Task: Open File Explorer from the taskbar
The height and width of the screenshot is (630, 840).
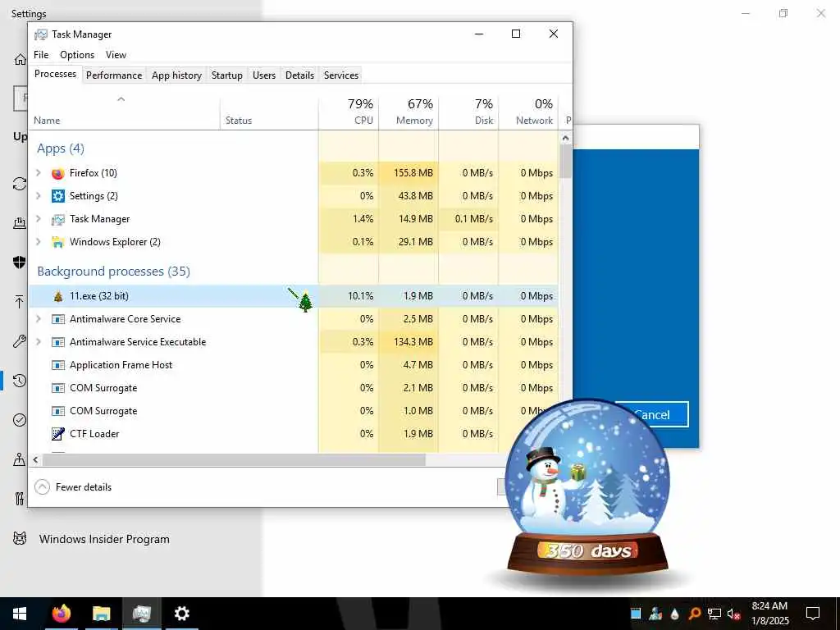Action: 101,614
